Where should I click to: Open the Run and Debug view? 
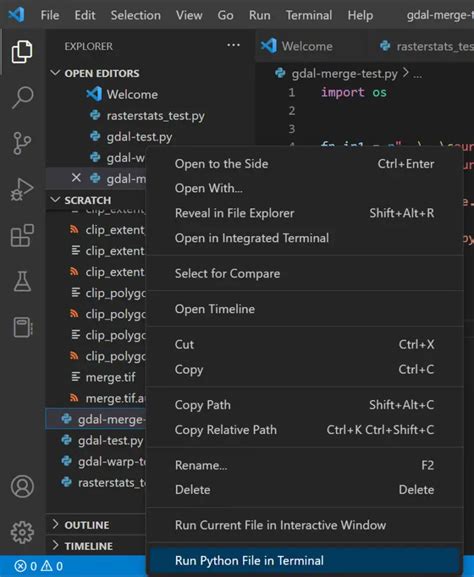pyautogui.click(x=22, y=189)
